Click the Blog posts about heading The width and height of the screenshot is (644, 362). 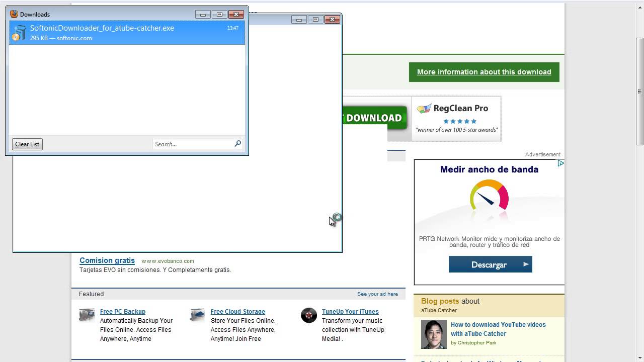click(450, 301)
